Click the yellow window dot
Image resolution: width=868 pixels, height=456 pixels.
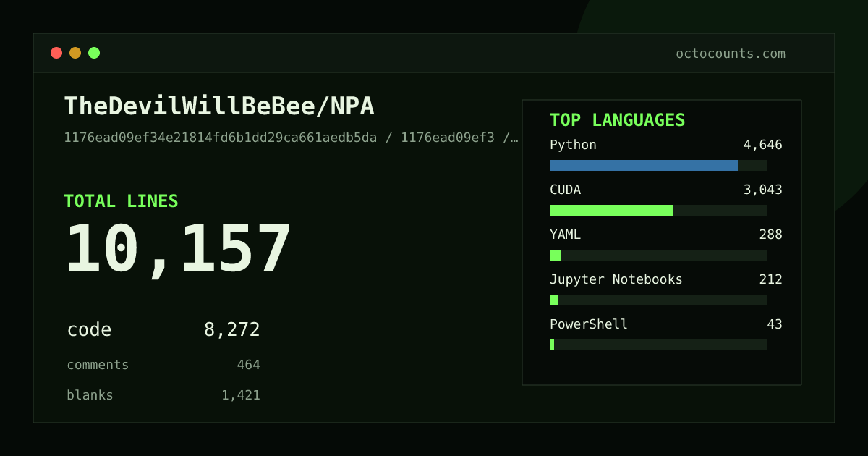(75, 53)
